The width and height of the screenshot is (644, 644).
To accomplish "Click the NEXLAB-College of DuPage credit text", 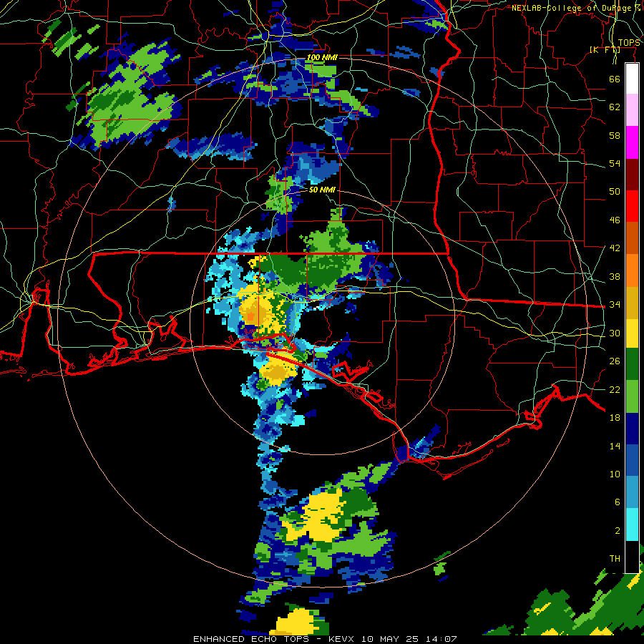I will pyautogui.click(x=576, y=8).
